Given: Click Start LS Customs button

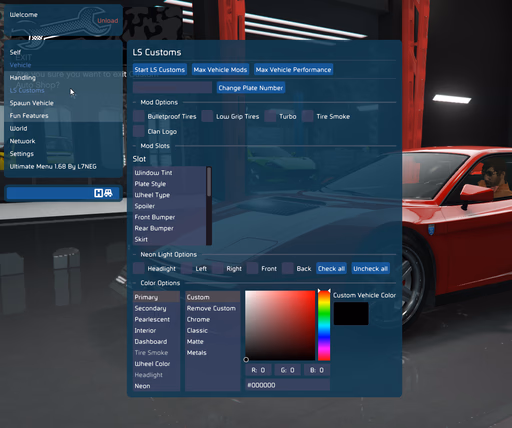Looking at the screenshot, I should click(x=160, y=69).
